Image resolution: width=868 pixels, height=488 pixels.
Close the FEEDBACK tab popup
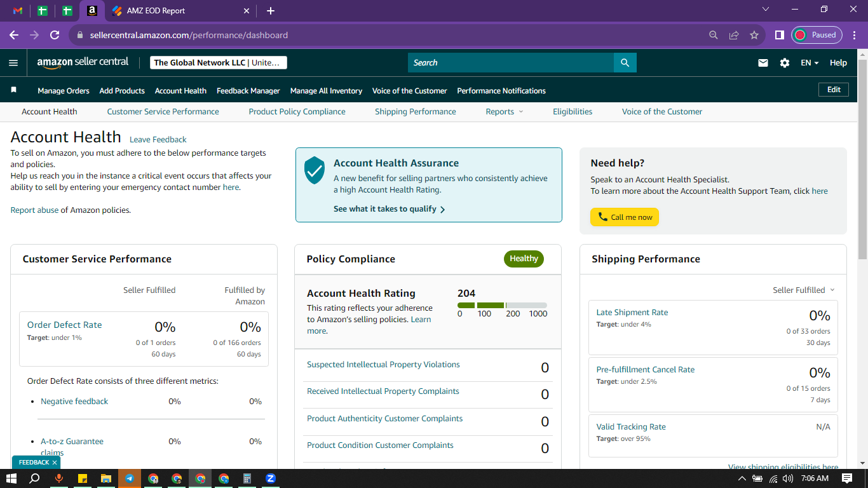(55, 463)
